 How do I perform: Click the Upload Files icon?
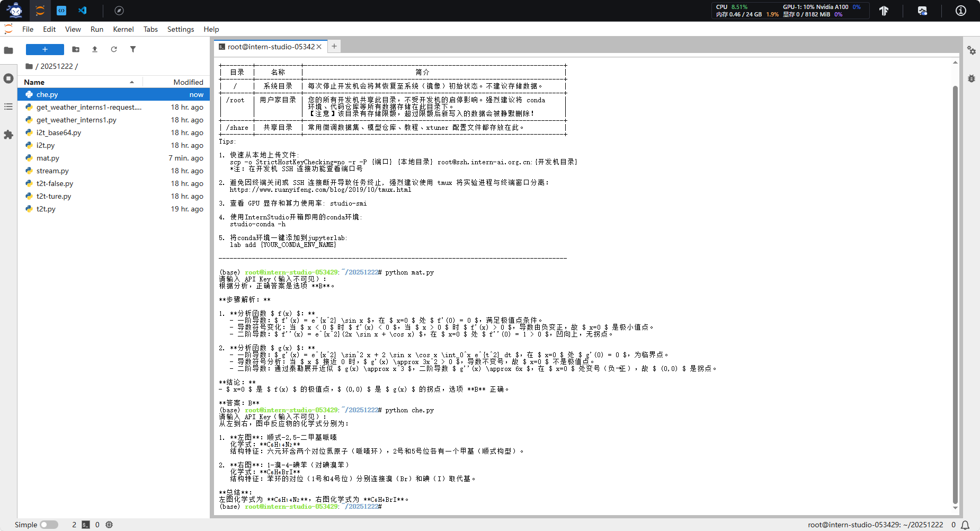(x=95, y=49)
